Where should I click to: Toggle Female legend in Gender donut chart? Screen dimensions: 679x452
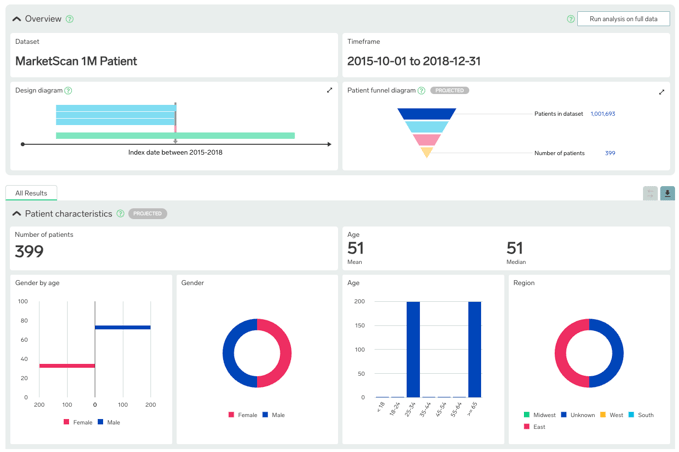click(x=242, y=415)
